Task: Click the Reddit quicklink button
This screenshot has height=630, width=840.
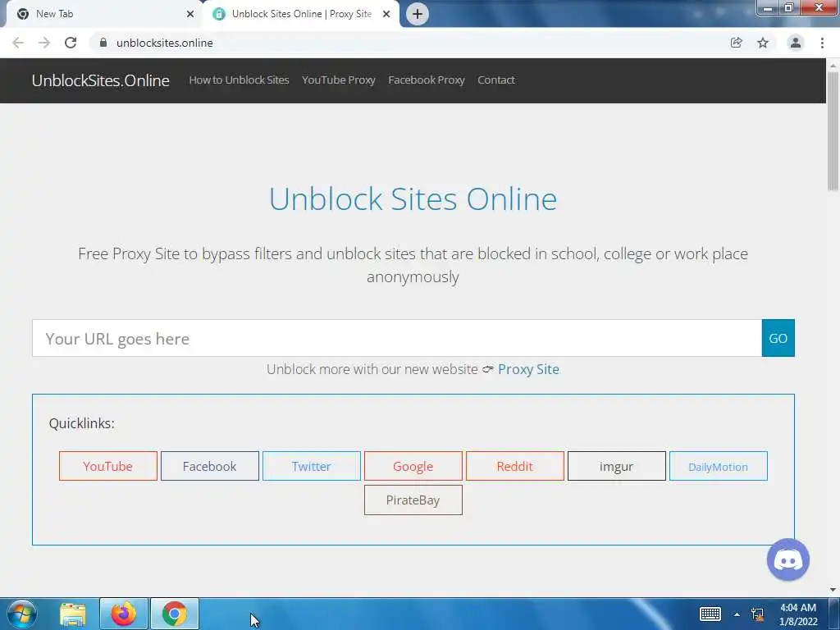Action: [x=515, y=466]
